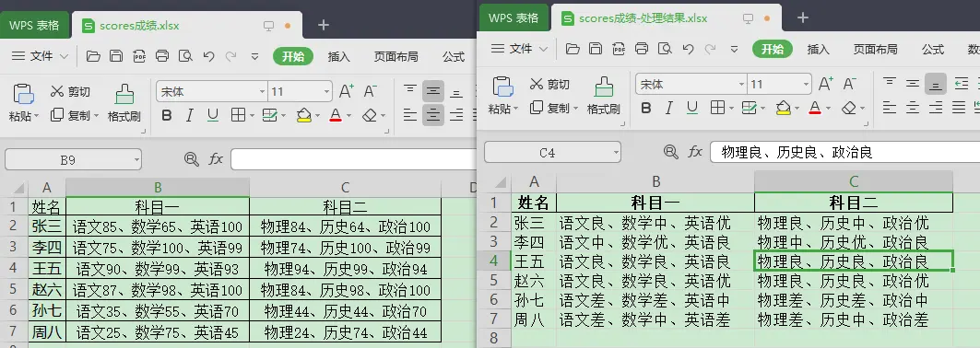Screen dimensions: 980x348
Task: Toggle Bold in right window
Action: point(645,108)
